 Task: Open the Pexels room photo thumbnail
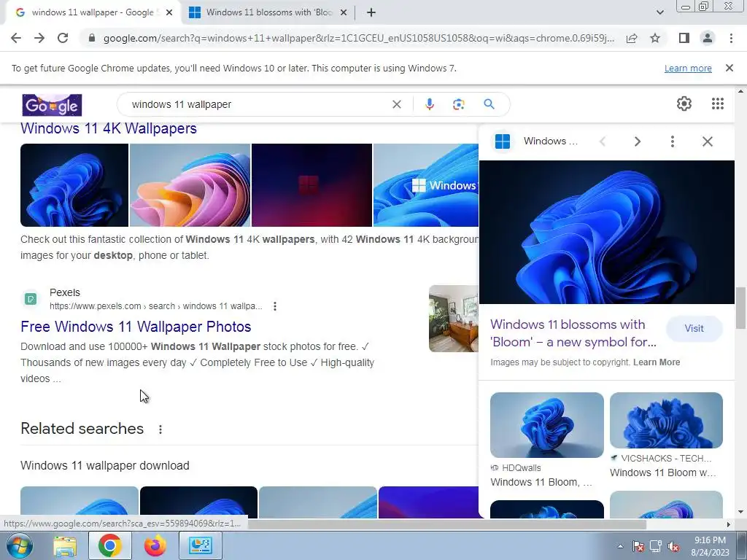pos(454,319)
